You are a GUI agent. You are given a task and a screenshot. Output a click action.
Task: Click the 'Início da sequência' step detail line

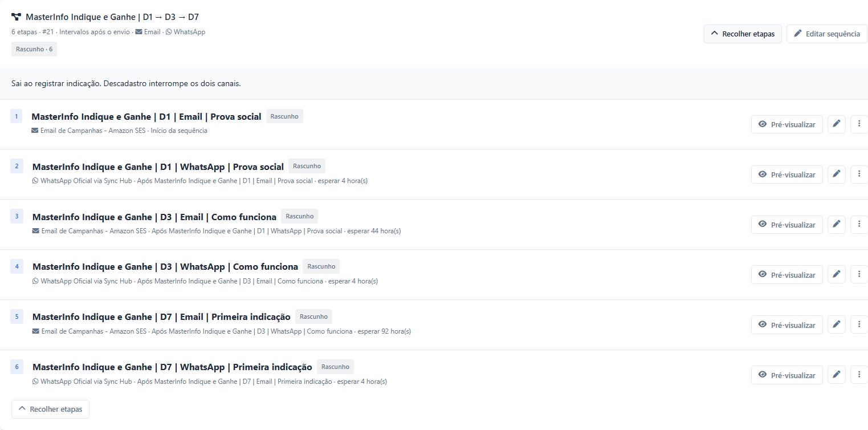tap(120, 131)
